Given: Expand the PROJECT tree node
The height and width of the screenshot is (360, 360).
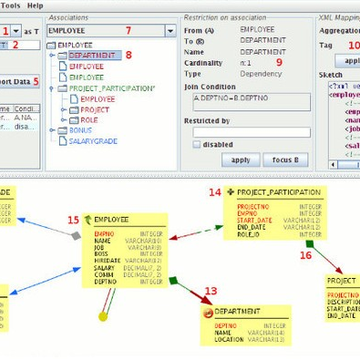Looking at the screenshot, I should 63,110.
